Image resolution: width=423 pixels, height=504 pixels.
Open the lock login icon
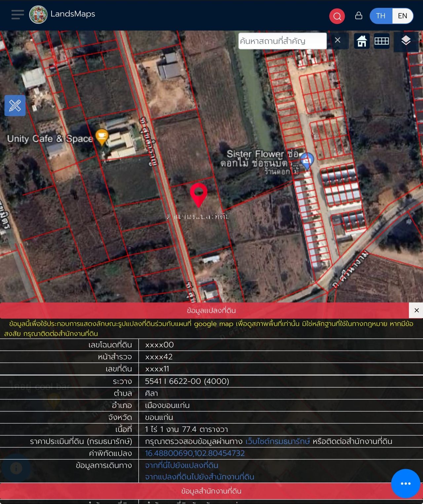(x=359, y=16)
